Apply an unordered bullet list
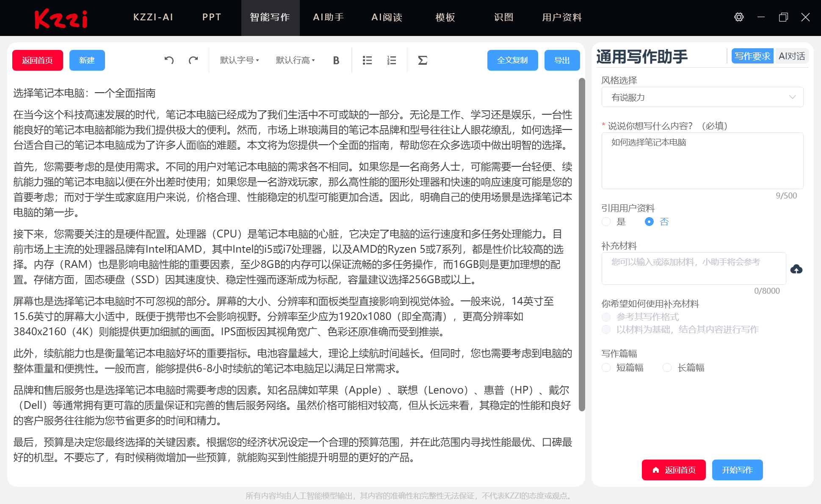 point(367,60)
